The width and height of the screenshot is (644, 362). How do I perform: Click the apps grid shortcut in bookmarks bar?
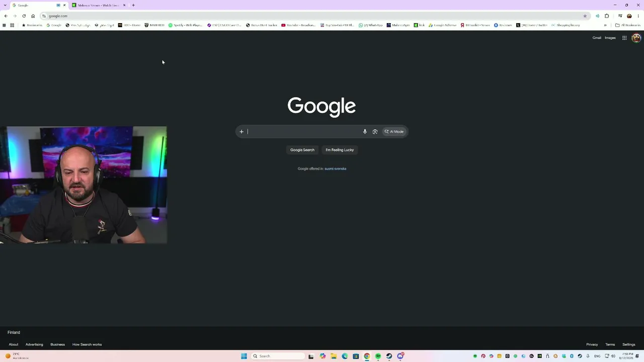click(x=12, y=25)
